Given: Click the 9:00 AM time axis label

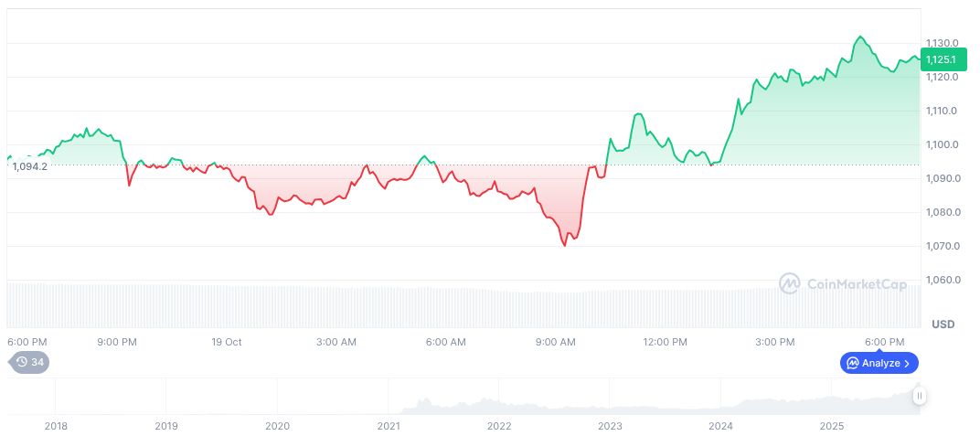Looking at the screenshot, I should click(555, 342).
